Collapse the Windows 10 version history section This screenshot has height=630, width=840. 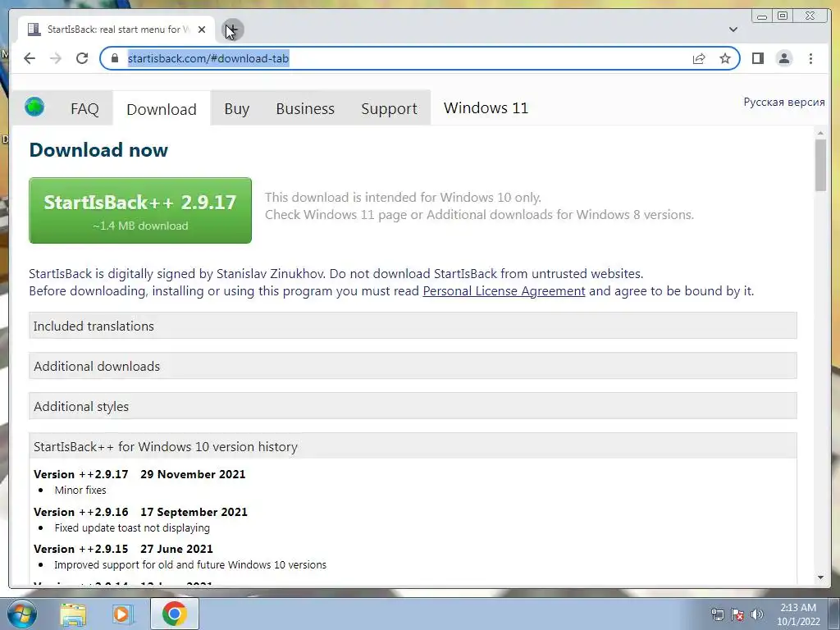(413, 446)
